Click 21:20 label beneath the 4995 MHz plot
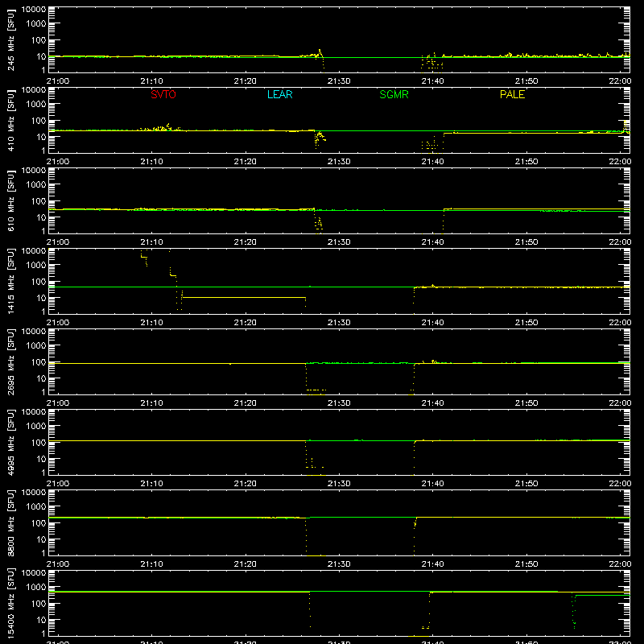The height and width of the screenshot is (644, 644). click(246, 484)
